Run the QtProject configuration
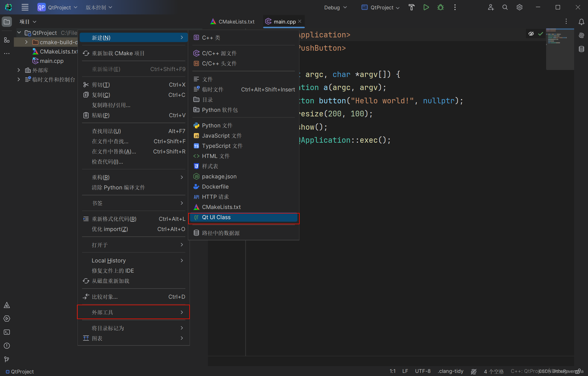This screenshot has height=376, width=588. tap(426, 7)
